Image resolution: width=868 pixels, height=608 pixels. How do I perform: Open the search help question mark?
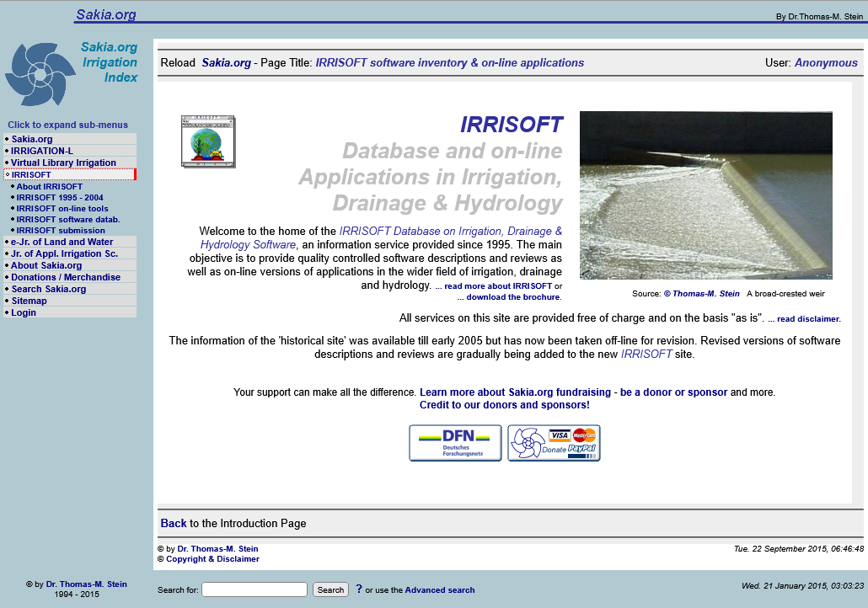(359, 589)
